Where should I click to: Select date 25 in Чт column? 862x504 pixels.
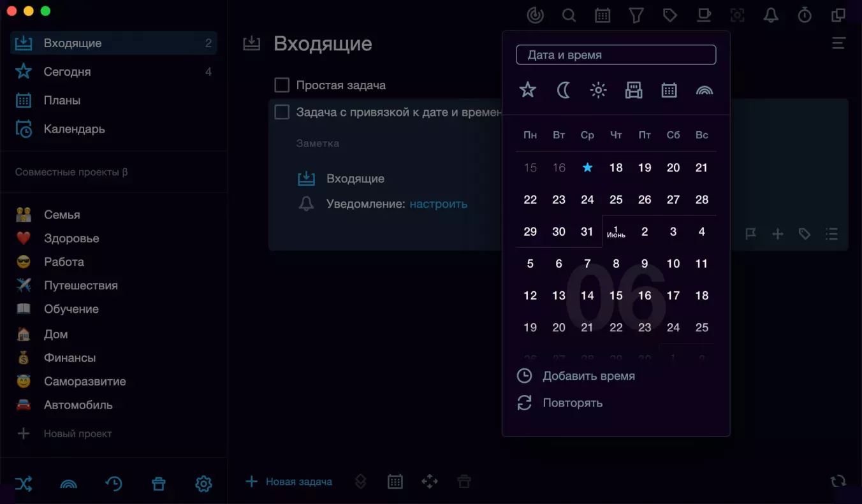click(x=616, y=199)
